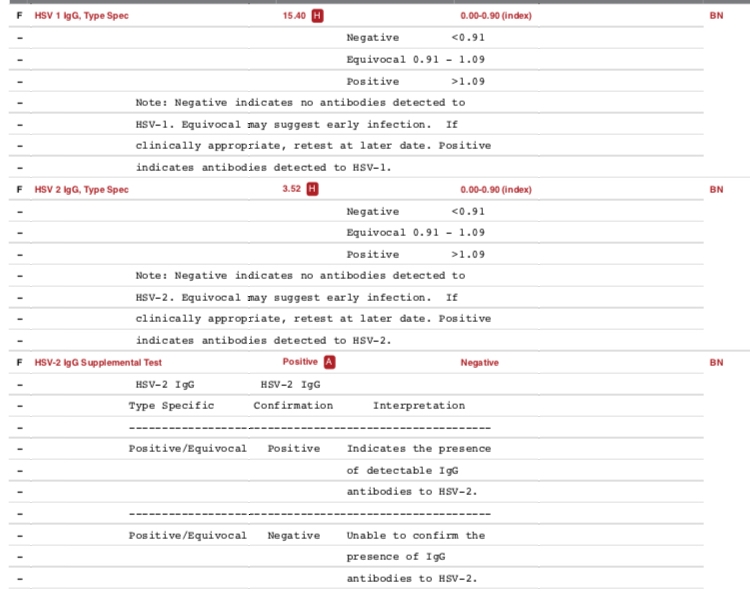Screen dimensions: 750x592
Task: Click the Negative reference value for supplemental test
Action: click(479, 362)
